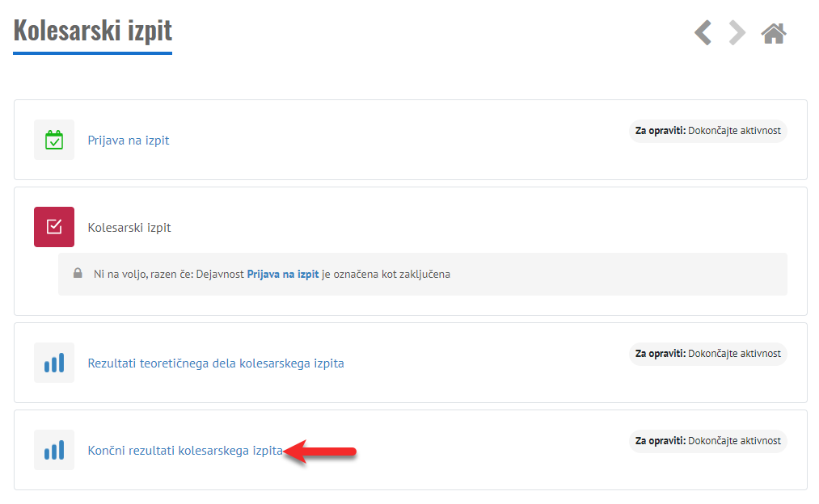Click completion badge for Prijava na izpit

[x=707, y=132]
